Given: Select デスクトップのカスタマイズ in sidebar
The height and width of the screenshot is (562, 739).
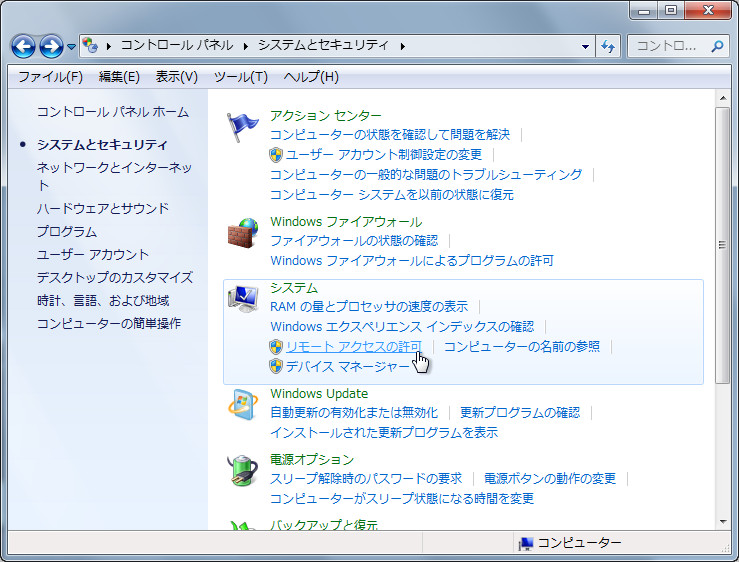Looking at the screenshot, I should [x=115, y=278].
